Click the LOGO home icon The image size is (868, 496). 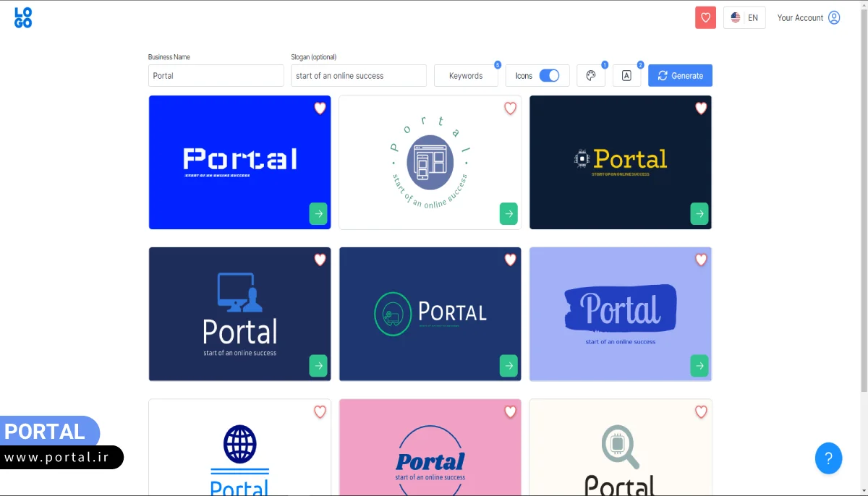coord(23,17)
